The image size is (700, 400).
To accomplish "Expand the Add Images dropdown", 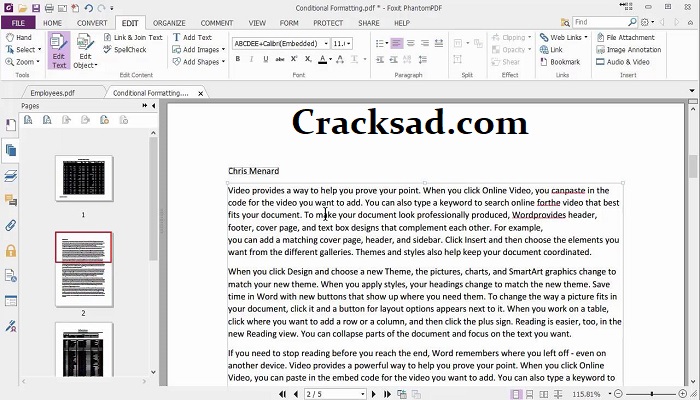I will (x=223, y=50).
